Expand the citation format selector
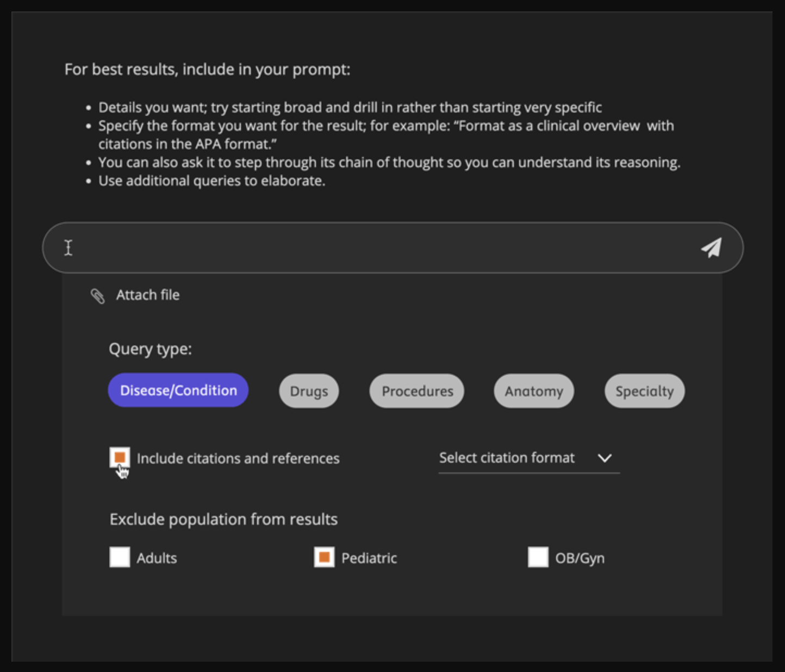The height and width of the screenshot is (672, 785). (x=527, y=458)
